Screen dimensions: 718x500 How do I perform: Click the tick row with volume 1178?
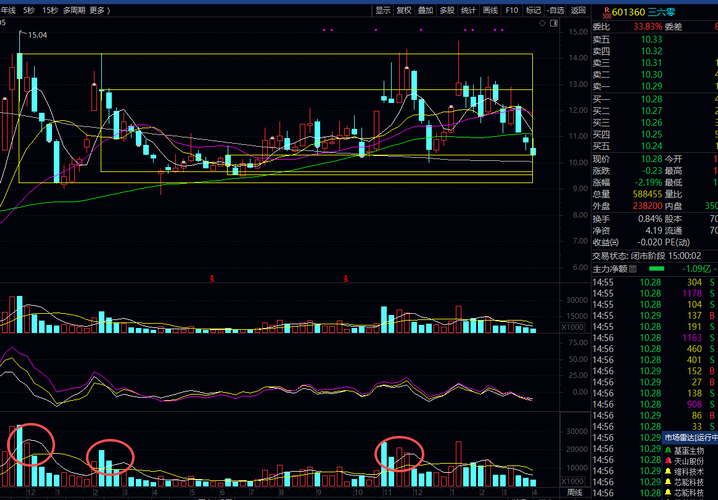pyautogui.click(x=655, y=293)
